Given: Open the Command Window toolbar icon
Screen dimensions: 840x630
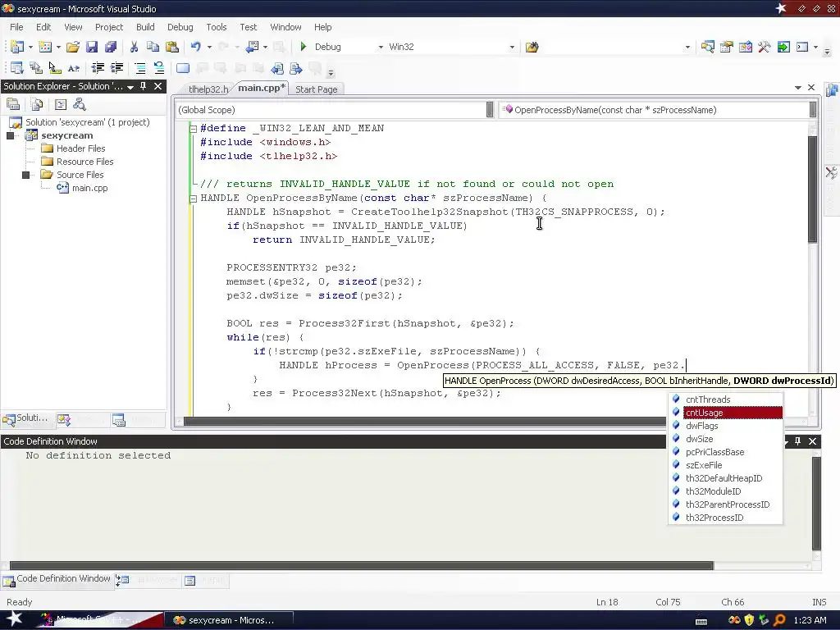Looking at the screenshot, I should [x=802, y=47].
